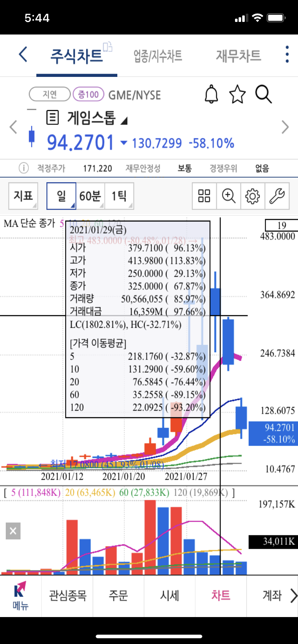This screenshot has width=298, height=644.
Task: Select the 60분 period button
Action: [x=90, y=196]
